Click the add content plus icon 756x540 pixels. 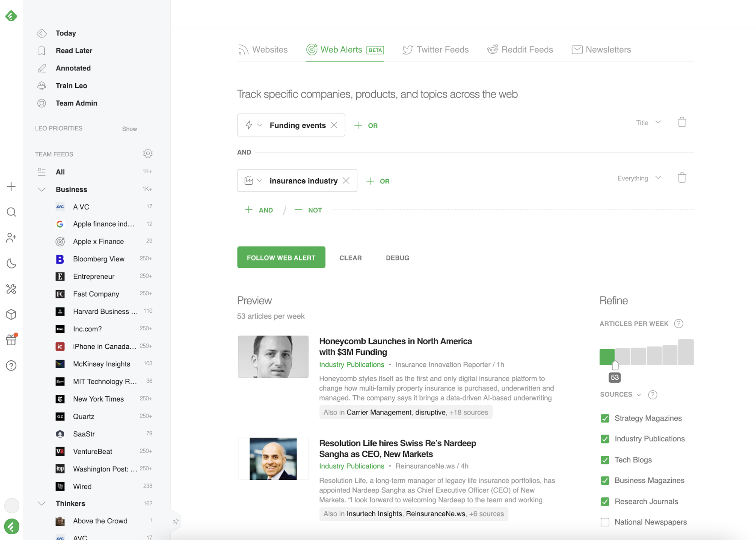(11, 186)
